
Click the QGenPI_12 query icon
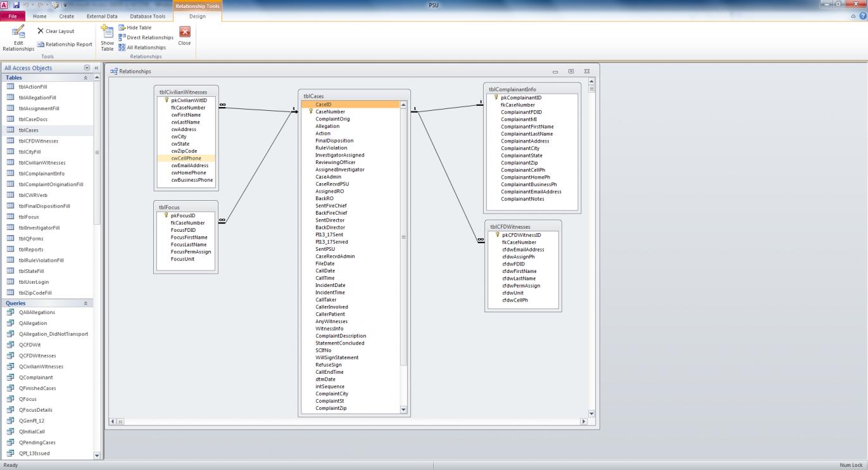[10, 421]
